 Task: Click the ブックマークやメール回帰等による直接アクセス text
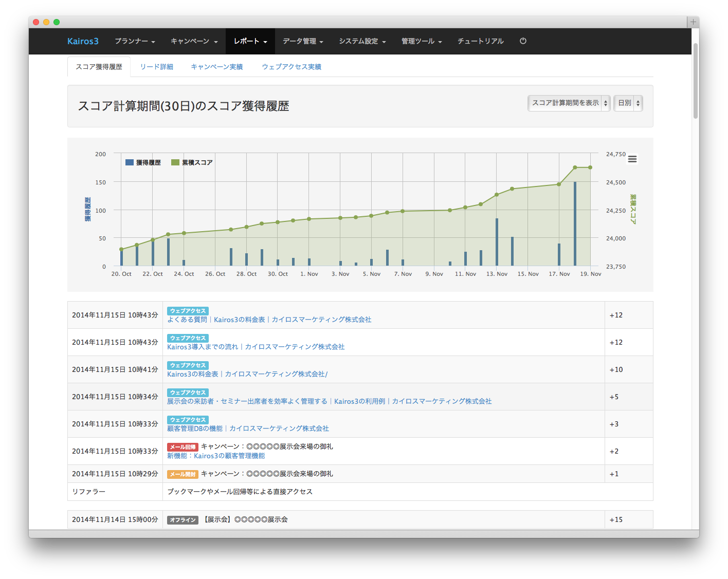pos(240,492)
